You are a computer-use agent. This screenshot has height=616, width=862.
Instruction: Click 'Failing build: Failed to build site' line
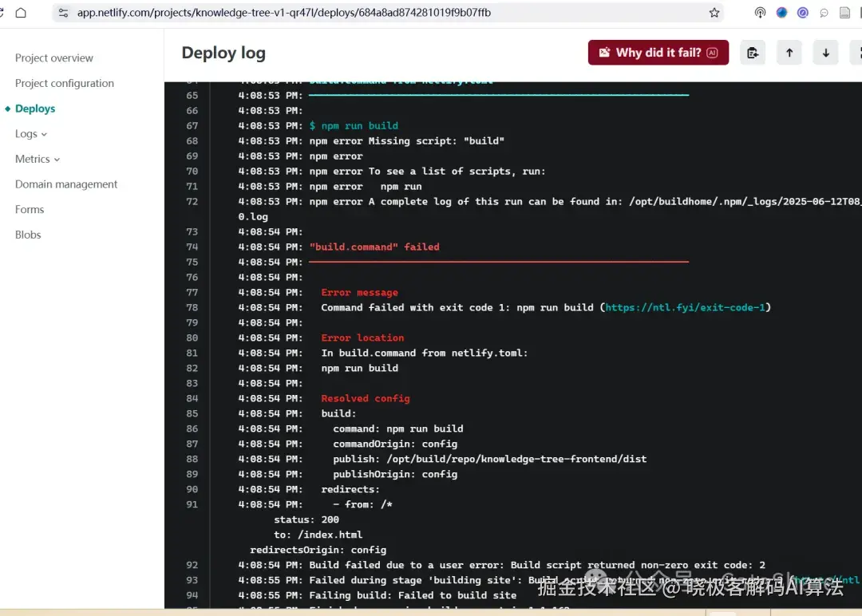[413, 595]
